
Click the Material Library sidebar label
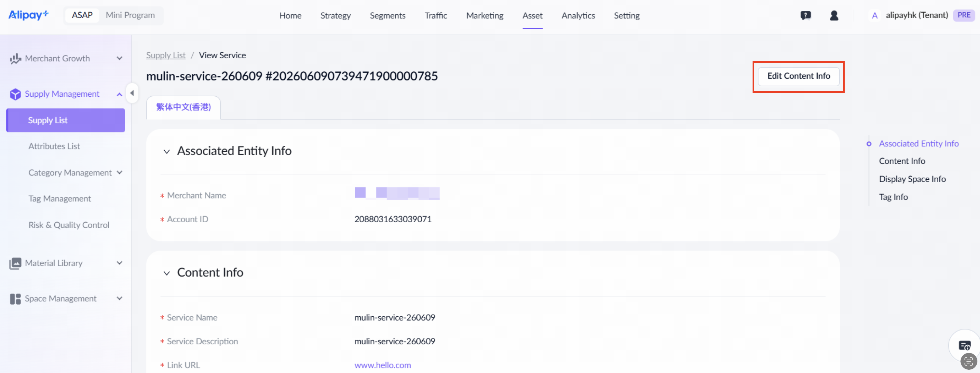(x=54, y=263)
